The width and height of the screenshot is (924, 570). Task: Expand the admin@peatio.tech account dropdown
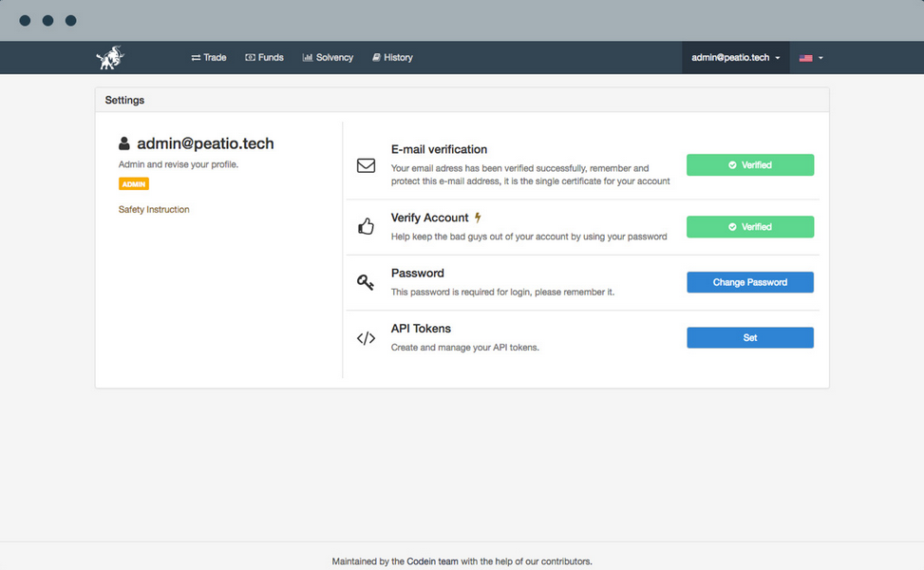pyautogui.click(x=735, y=57)
